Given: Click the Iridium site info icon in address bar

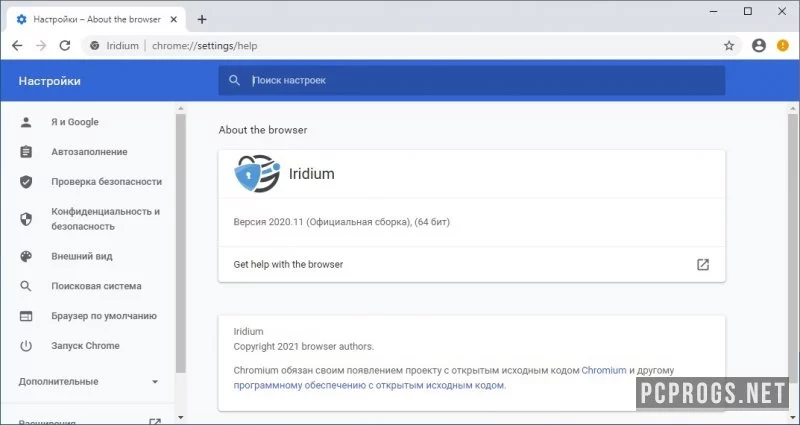Looking at the screenshot, I should point(94,46).
